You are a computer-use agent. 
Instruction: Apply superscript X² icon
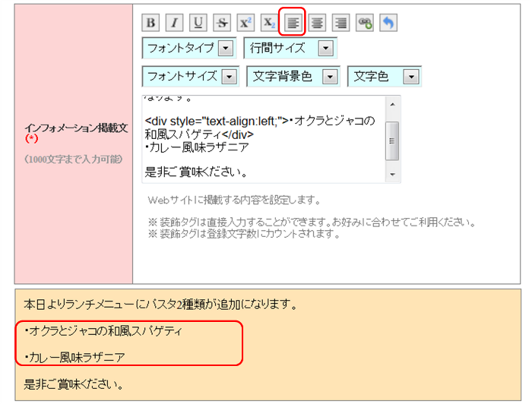coord(245,23)
